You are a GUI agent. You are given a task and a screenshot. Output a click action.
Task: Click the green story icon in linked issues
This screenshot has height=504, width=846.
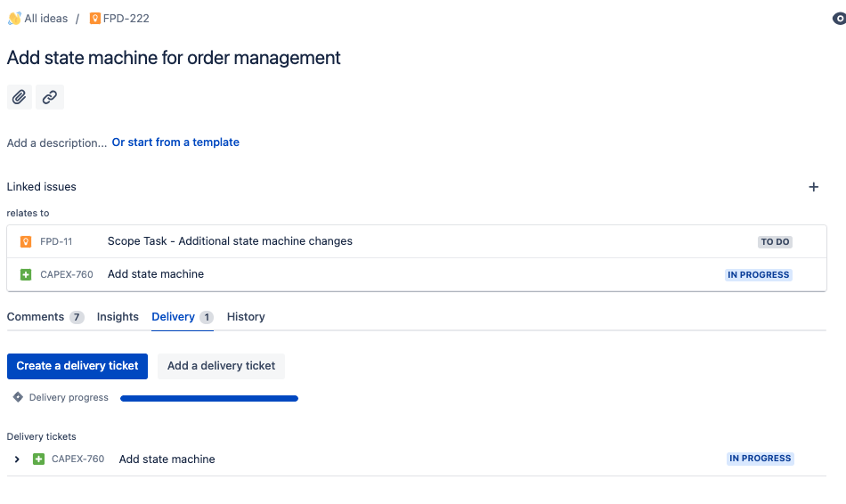25,274
